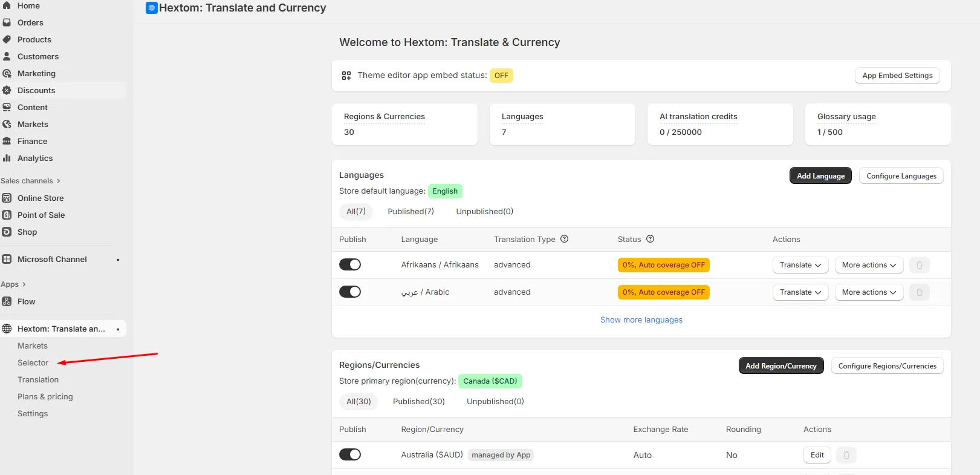The width and height of the screenshot is (980, 475).
Task: Toggle publish switch for Australia ($AUD)
Action: coord(350,454)
